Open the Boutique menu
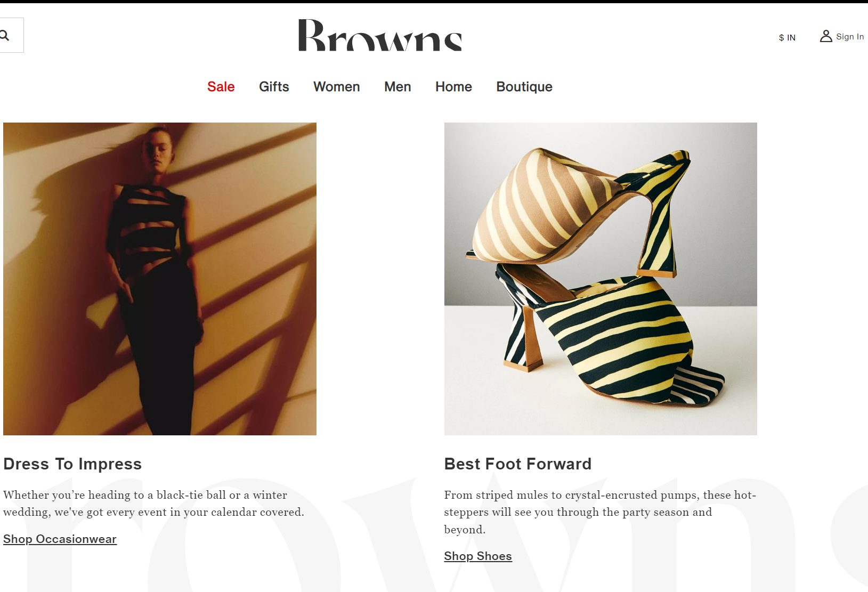Image resolution: width=868 pixels, height=592 pixels. [x=524, y=87]
